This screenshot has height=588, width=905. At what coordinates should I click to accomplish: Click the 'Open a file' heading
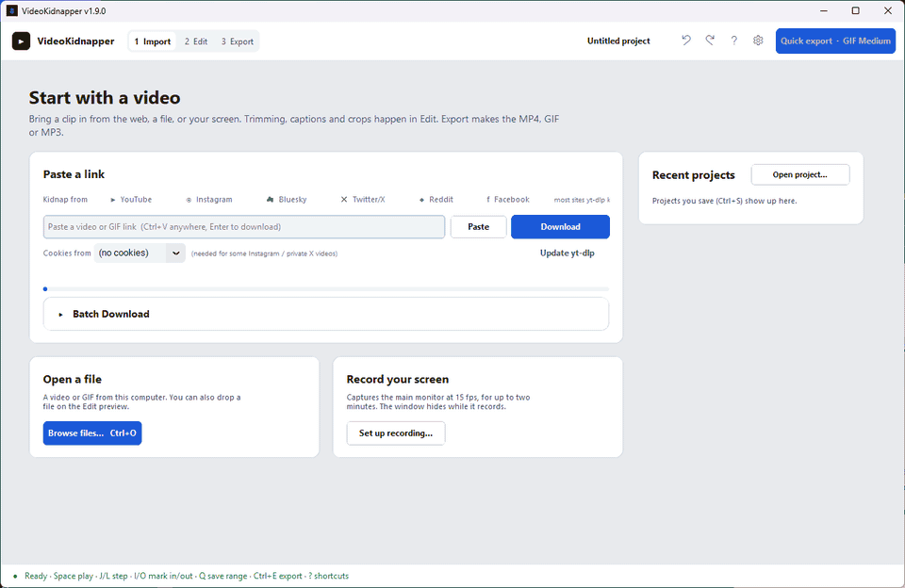click(x=73, y=379)
